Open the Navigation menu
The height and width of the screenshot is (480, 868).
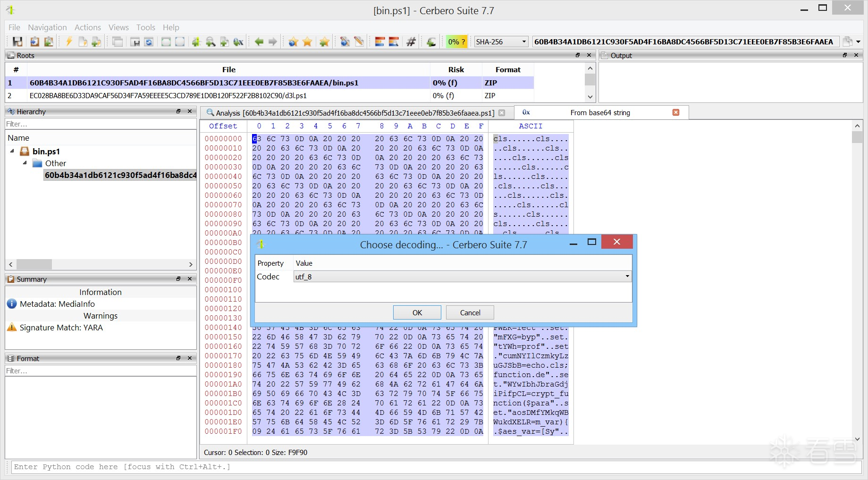[x=47, y=27]
